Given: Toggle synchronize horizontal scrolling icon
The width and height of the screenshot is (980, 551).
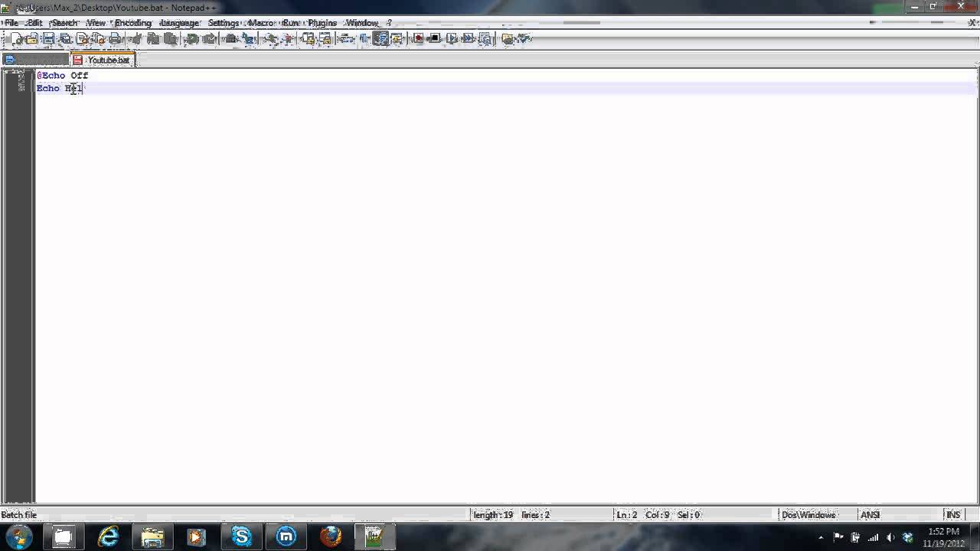Looking at the screenshot, I should point(325,38).
